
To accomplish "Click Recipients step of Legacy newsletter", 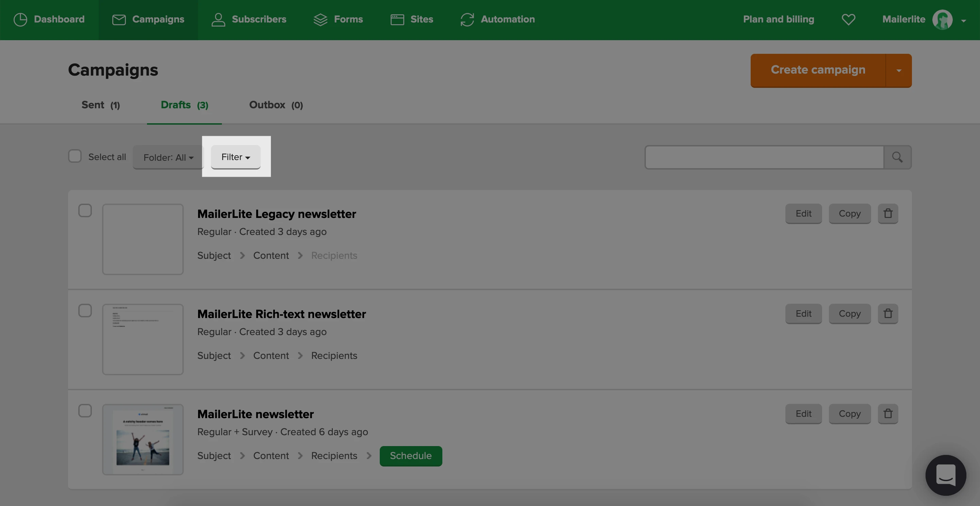I will point(334,255).
